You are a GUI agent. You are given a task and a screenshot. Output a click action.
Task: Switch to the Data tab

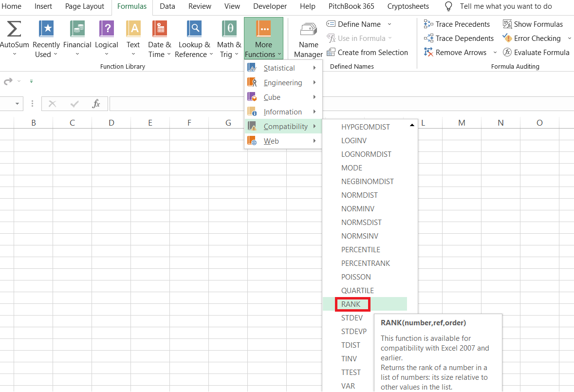[x=167, y=6]
